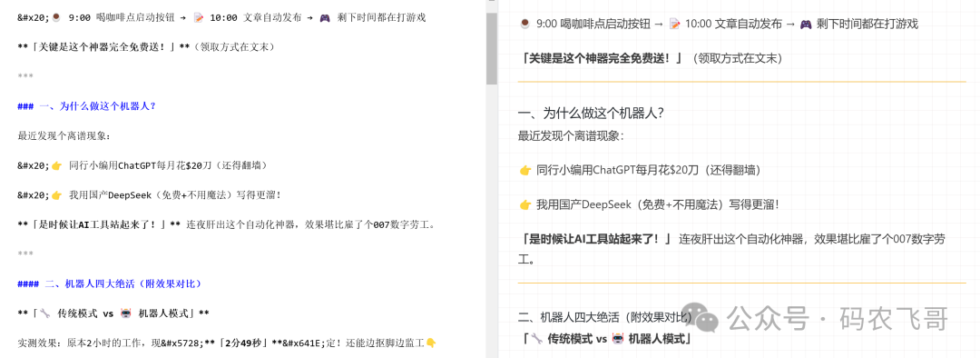Click the heading '### 一、为什么做这个机器人?' in editor

(x=86, y=106)
